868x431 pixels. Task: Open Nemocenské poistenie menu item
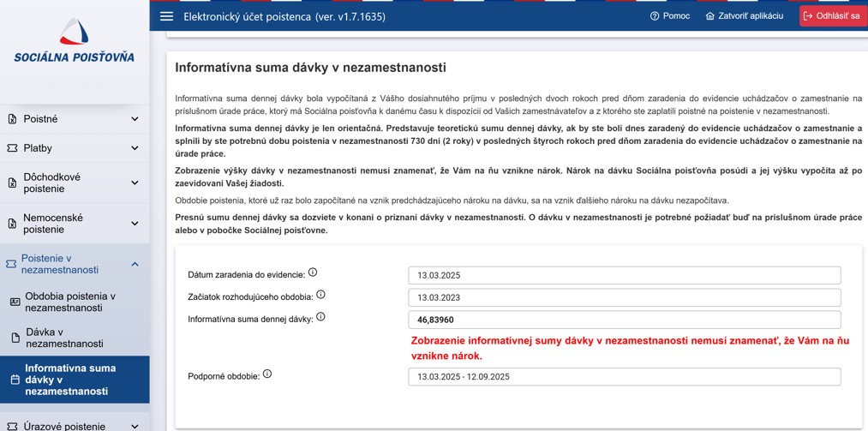pos(75,224)
